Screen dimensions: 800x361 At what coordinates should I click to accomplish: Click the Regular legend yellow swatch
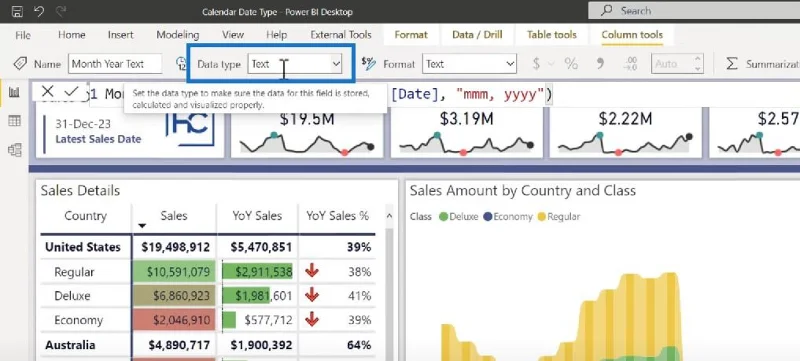pyautogui.click(x=542, y=217)
